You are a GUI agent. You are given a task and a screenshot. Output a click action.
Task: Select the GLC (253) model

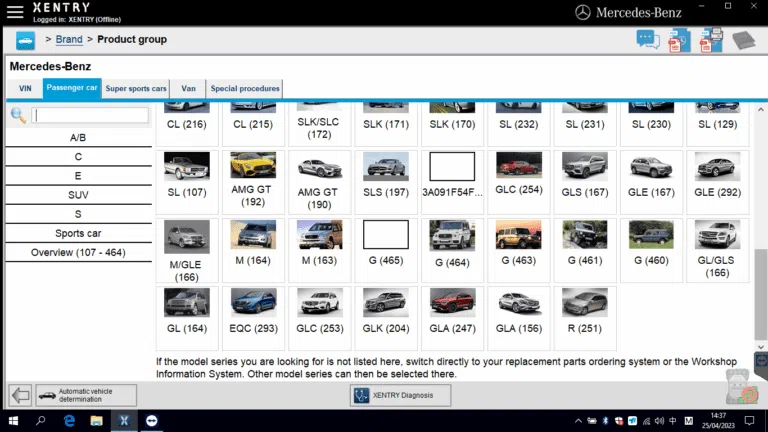(x=319, y=318)
